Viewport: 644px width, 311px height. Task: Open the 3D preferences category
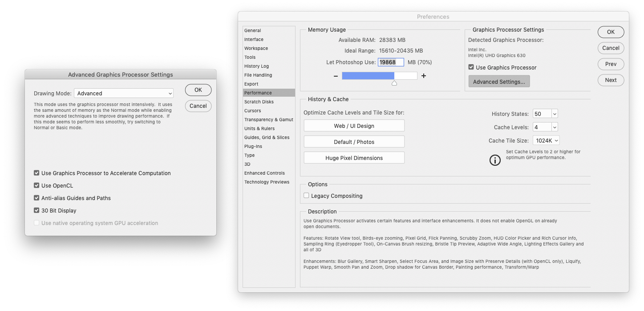click(x=269, y=164)
